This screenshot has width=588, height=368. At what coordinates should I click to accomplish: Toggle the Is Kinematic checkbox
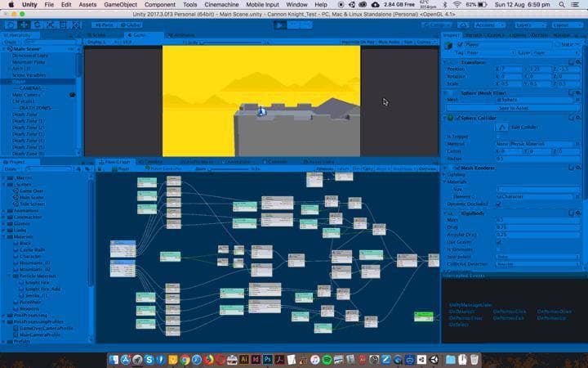coord(498,249)
